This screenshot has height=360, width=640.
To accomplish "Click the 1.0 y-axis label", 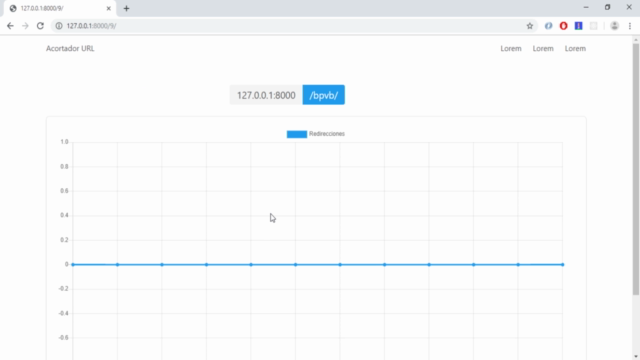I will click(64, 142).
